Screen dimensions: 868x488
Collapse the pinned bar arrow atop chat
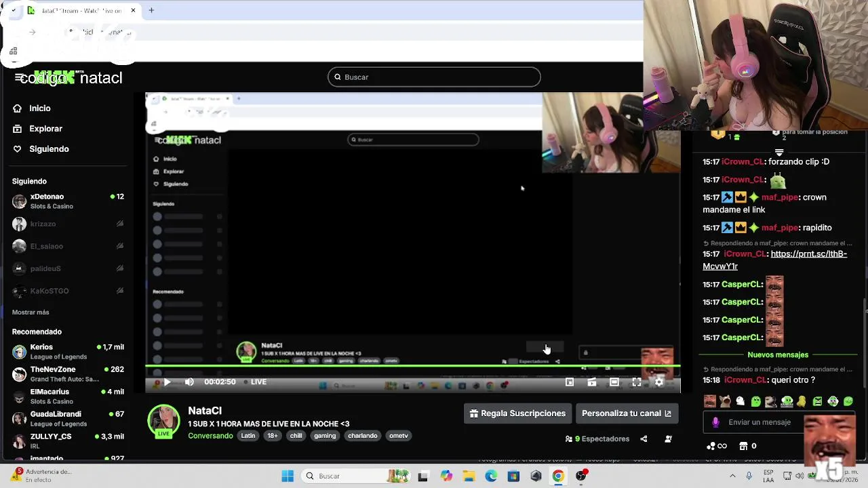click(779, 152)
